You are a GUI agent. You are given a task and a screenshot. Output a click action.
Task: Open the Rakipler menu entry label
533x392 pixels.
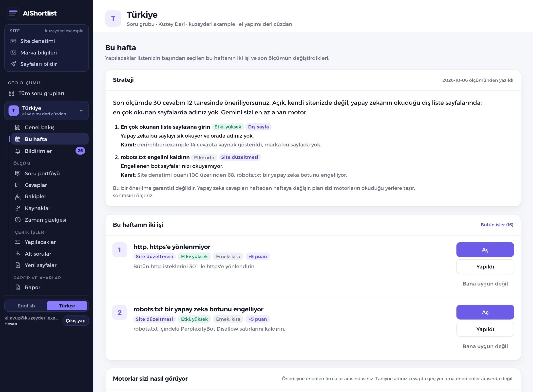pos(36,196)
